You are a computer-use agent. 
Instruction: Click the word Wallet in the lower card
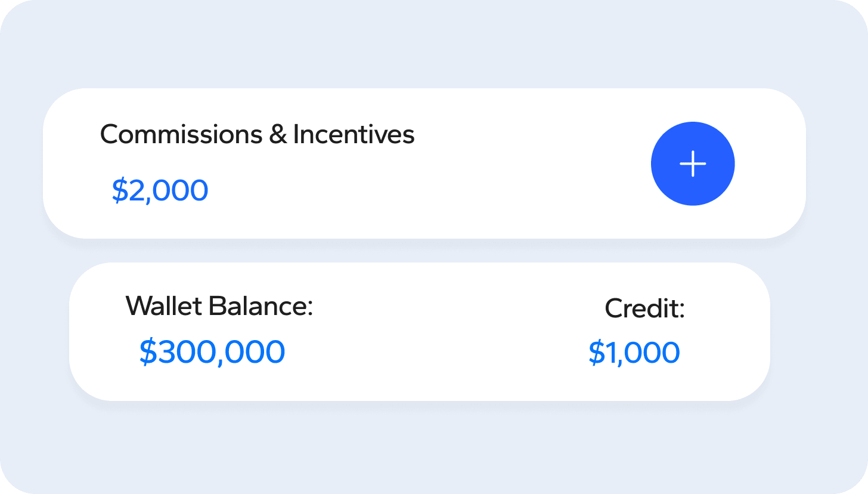click(x=162, y=306)
